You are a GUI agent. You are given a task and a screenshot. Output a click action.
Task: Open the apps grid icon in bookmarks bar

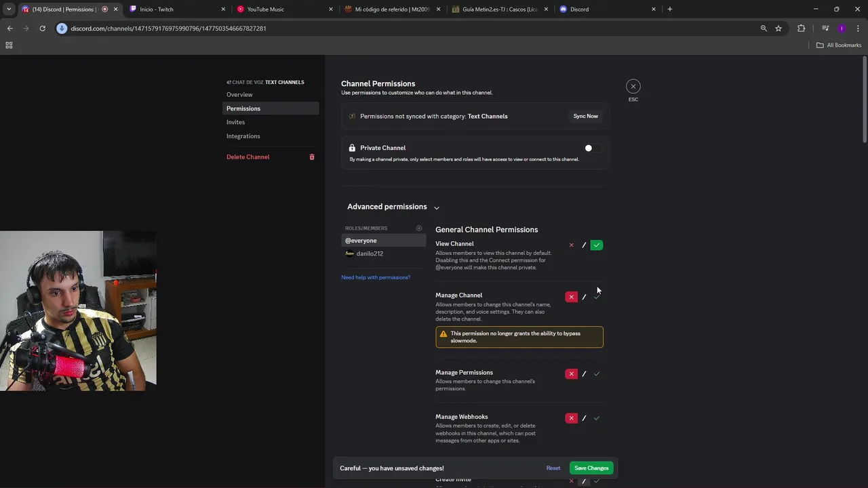pyautogui.click(x=9, y=45)
